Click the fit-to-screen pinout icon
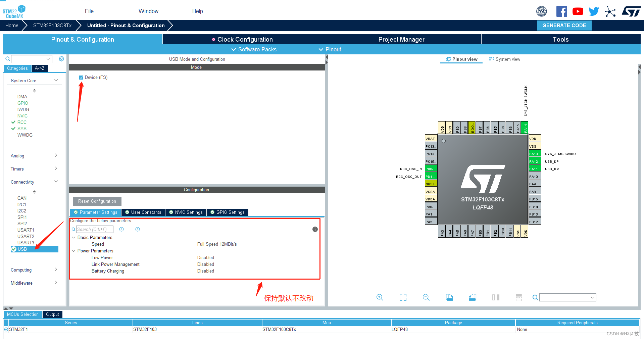The height and width of the screenshot is (339, 644). pyautogui.click(x=403, y=297)
